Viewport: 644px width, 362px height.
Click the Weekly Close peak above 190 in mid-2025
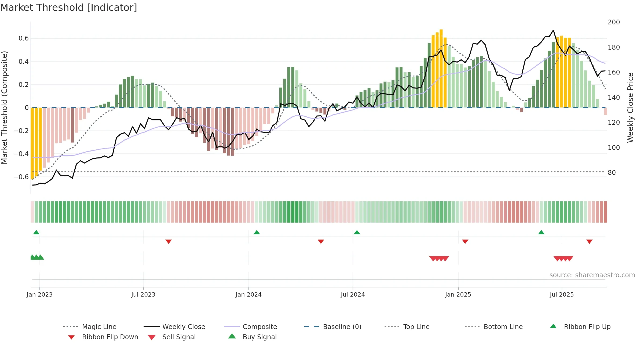point(553,30)
